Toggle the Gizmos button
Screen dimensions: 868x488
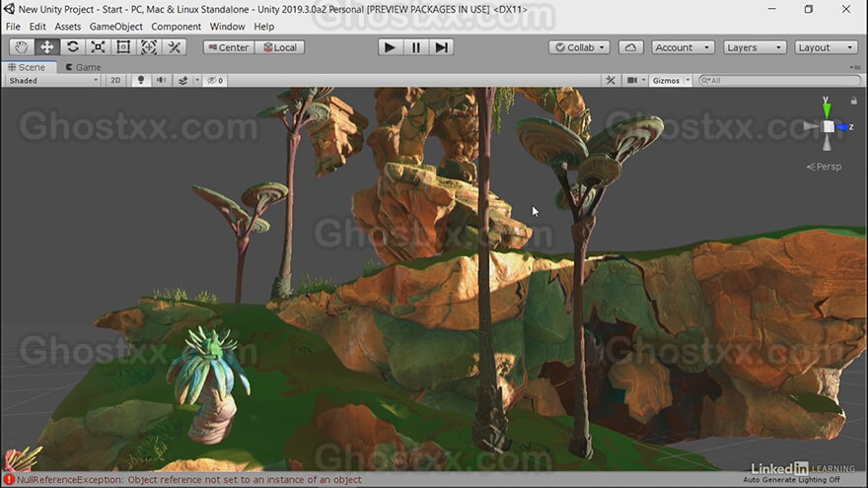click(x=666, y=80)
